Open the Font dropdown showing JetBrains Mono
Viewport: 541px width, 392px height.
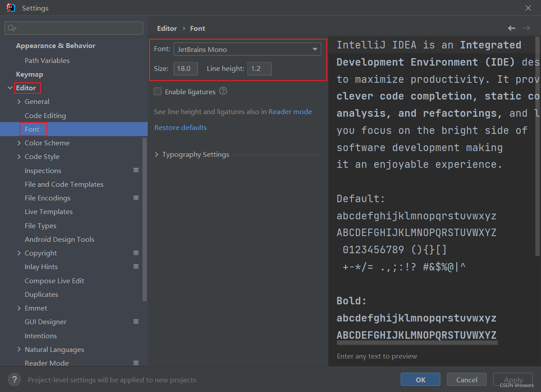247,49
